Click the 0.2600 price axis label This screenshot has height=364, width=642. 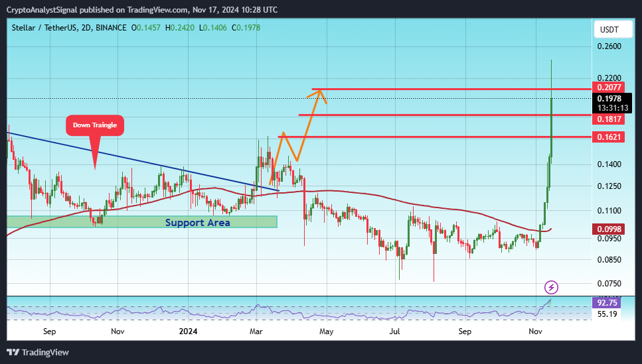point(609,46)
